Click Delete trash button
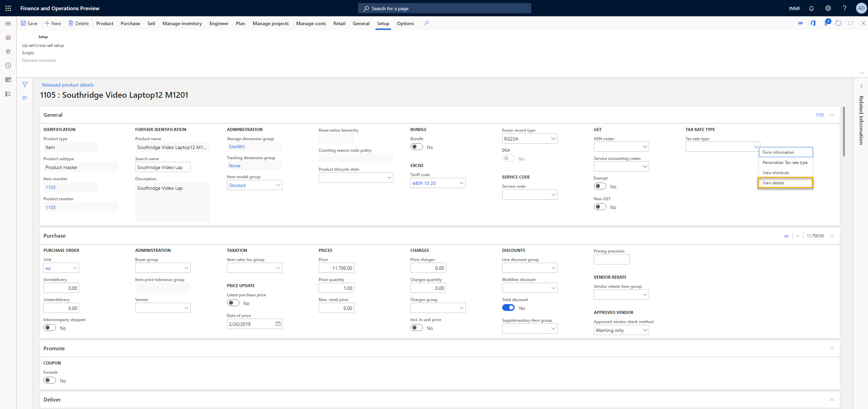 78,23
